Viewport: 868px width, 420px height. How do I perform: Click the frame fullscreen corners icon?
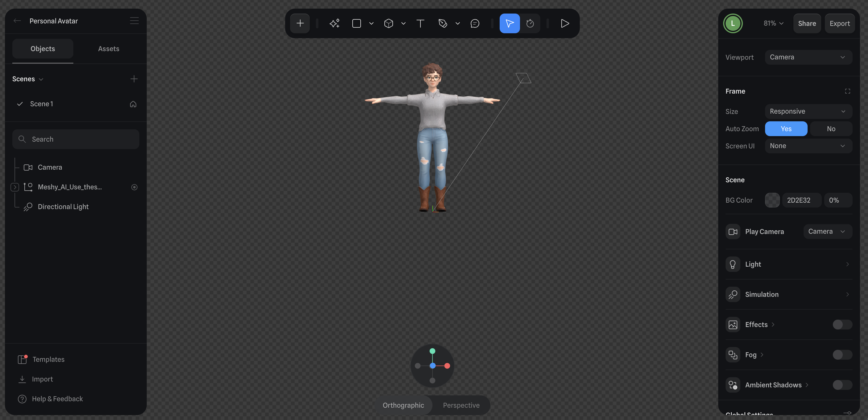click(x=847, y=91)
